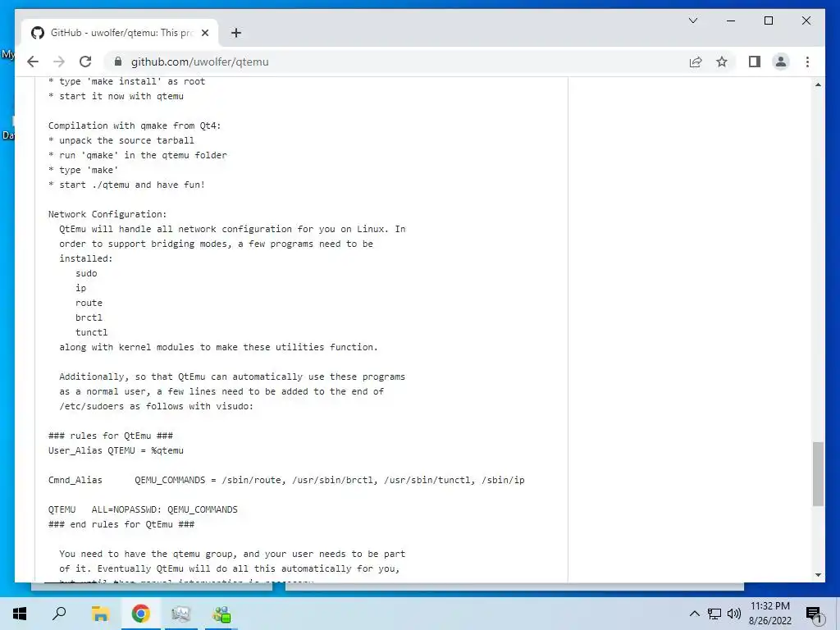Share this page icon in address bar
840x630 pixels.
pyautogui.click(x=696, y=62)
